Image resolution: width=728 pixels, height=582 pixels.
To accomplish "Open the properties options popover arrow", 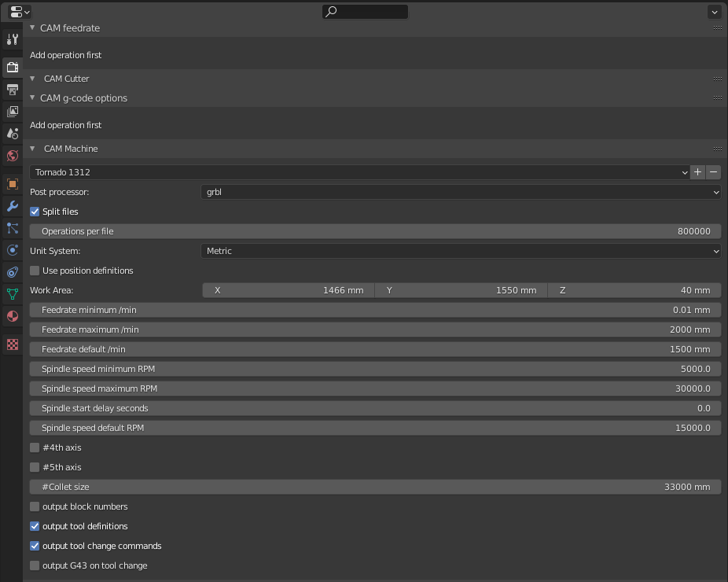I will click(x=714, y=12).
